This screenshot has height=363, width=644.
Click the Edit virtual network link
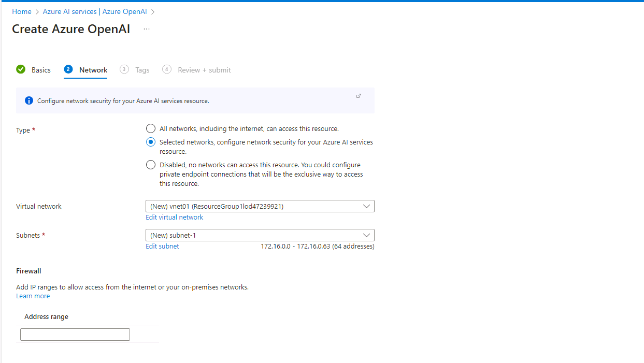coord(175,217)
